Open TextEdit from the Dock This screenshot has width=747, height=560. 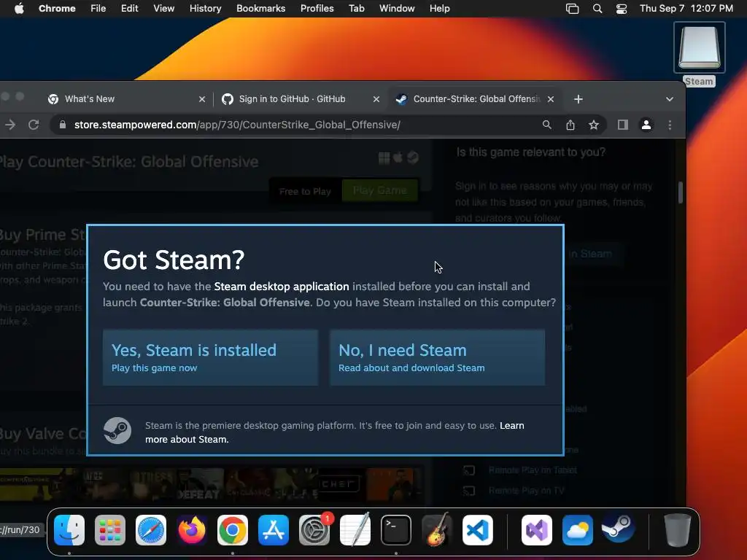pyautogui.click(x=355, y=530)
